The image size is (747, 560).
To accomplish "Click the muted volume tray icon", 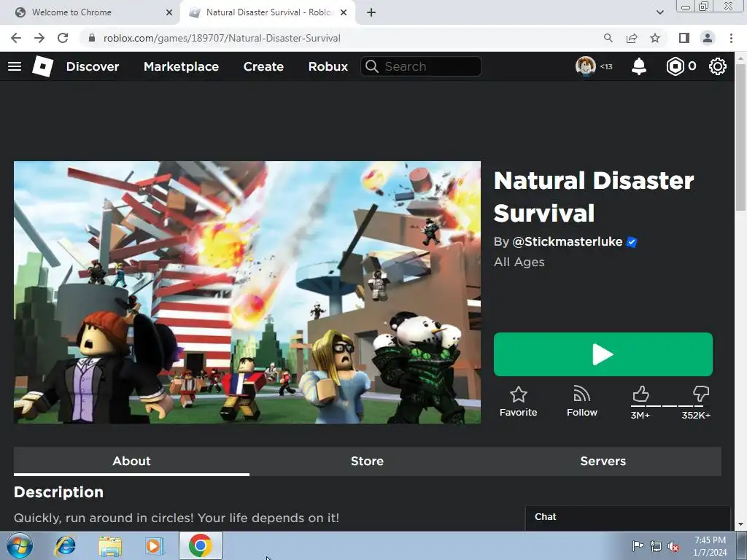I will (x=673, y=546).
